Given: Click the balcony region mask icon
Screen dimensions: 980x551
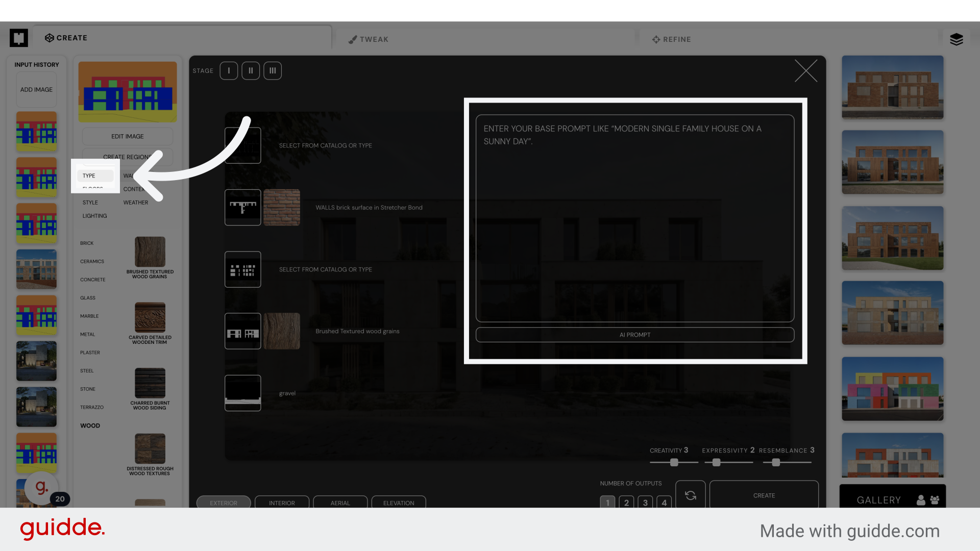Looking at the screenshot, I should [243, 331].
